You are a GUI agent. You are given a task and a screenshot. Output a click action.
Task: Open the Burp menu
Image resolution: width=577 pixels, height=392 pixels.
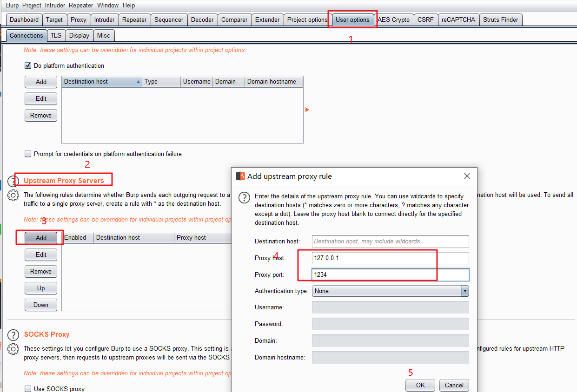tap(13, 6)
